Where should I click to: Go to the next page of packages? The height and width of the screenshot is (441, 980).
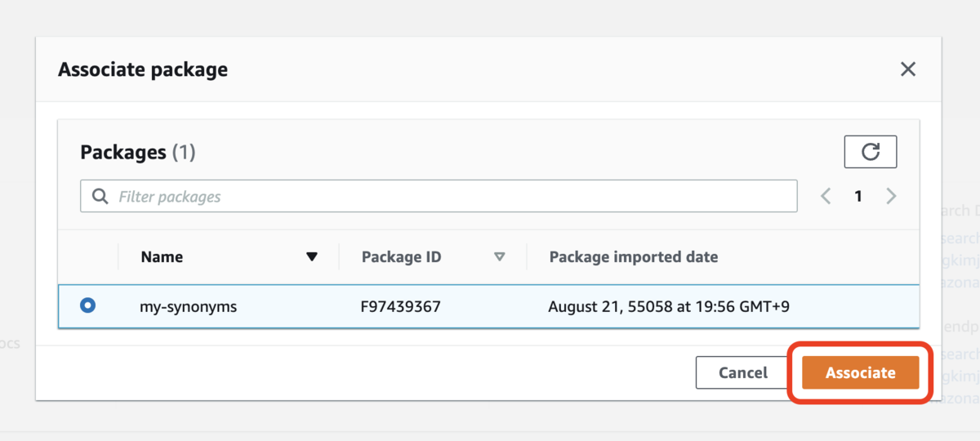[x=891, y=196]
